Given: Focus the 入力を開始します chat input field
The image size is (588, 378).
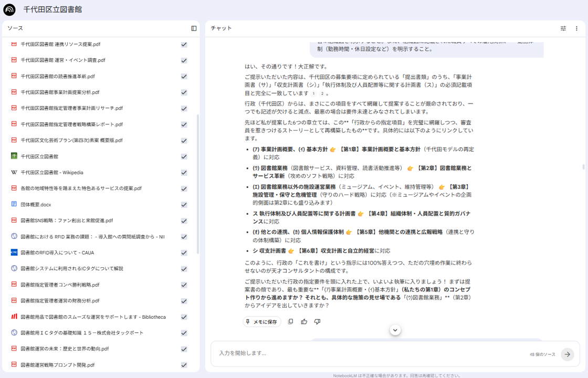Looking at the screenshot, I should [x=367, y=353].
